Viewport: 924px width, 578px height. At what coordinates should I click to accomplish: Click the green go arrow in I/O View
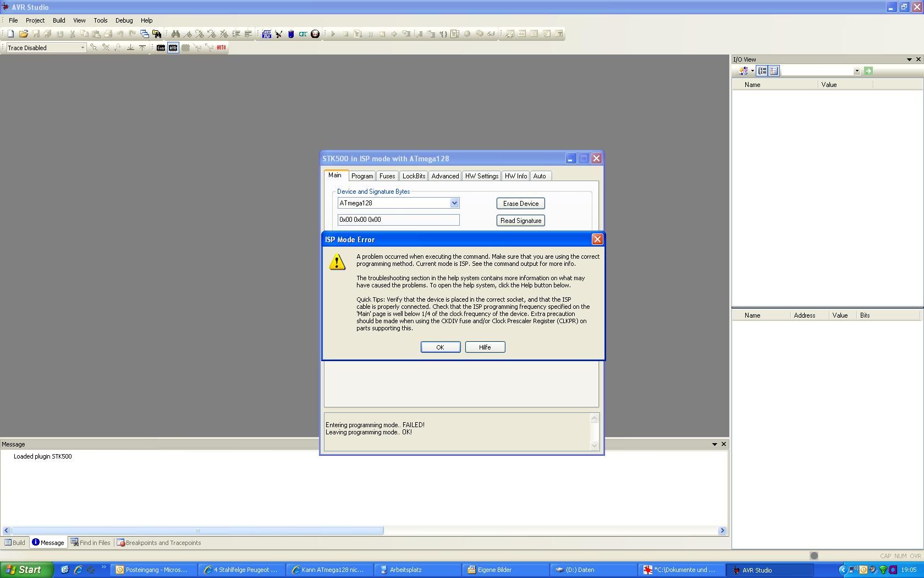[x=868, y=70]
